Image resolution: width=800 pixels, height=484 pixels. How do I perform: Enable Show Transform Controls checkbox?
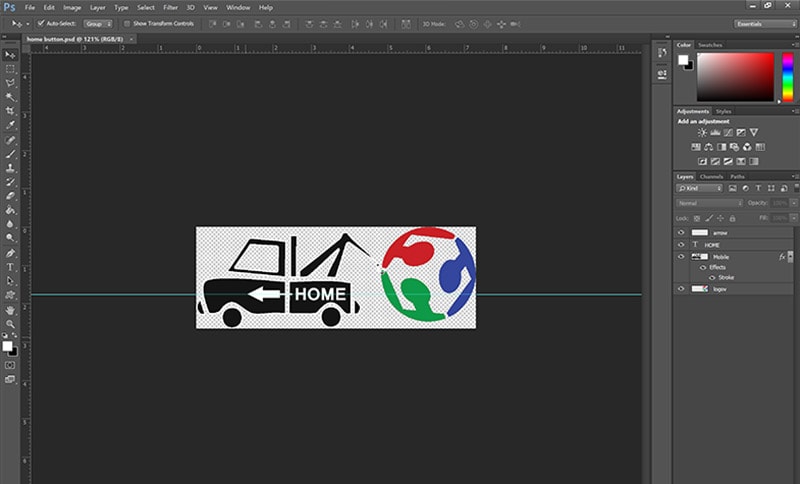tap(127, 23)
